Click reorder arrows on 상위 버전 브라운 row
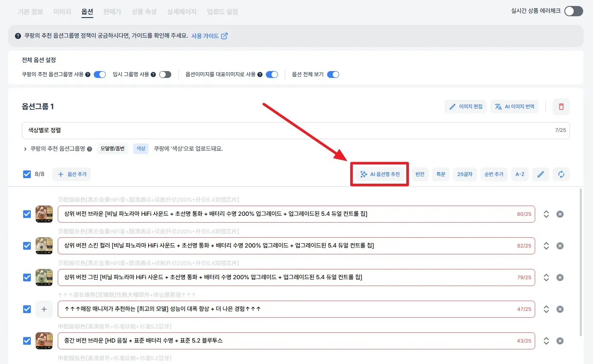The width and height of the screenshot is (593, 364). (x=546, y=214)
